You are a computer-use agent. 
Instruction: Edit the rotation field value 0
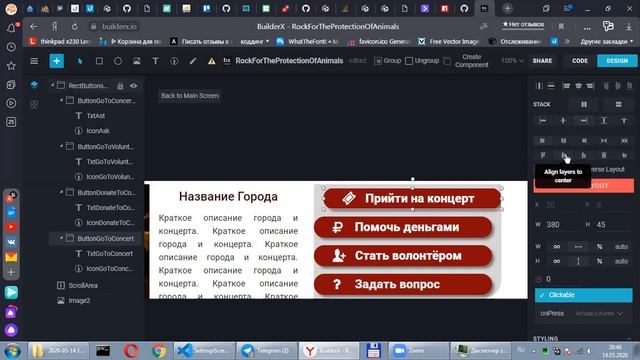(548, 279)
